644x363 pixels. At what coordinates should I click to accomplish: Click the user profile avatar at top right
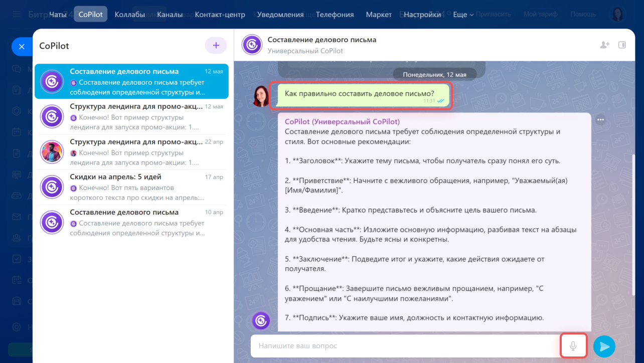617,14
